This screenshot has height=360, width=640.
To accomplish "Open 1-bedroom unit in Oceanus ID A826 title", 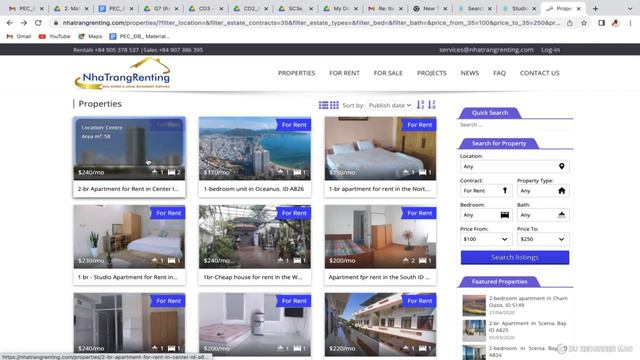I will tap(253, 189).
